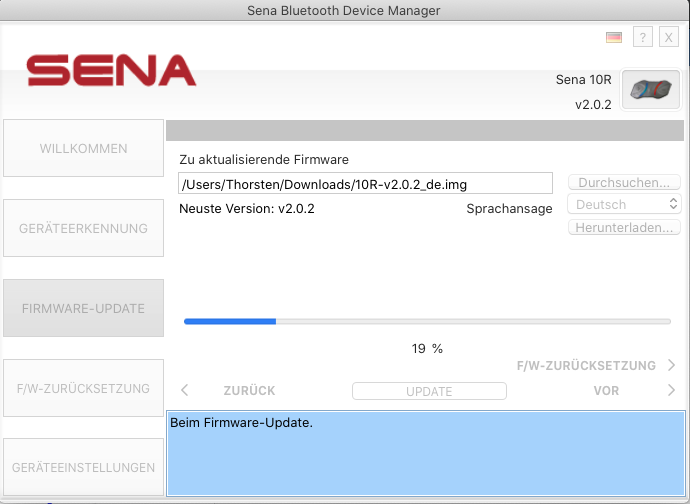
Task: Click the ZURÜCK navigation label
Action: click(x=249, y=390)
